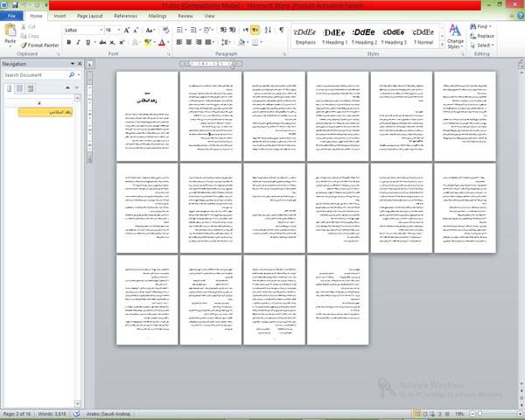This screenshot has height=420, width=525.
Task: Open the font name Lotus dropdown
Action: point(101,30)
